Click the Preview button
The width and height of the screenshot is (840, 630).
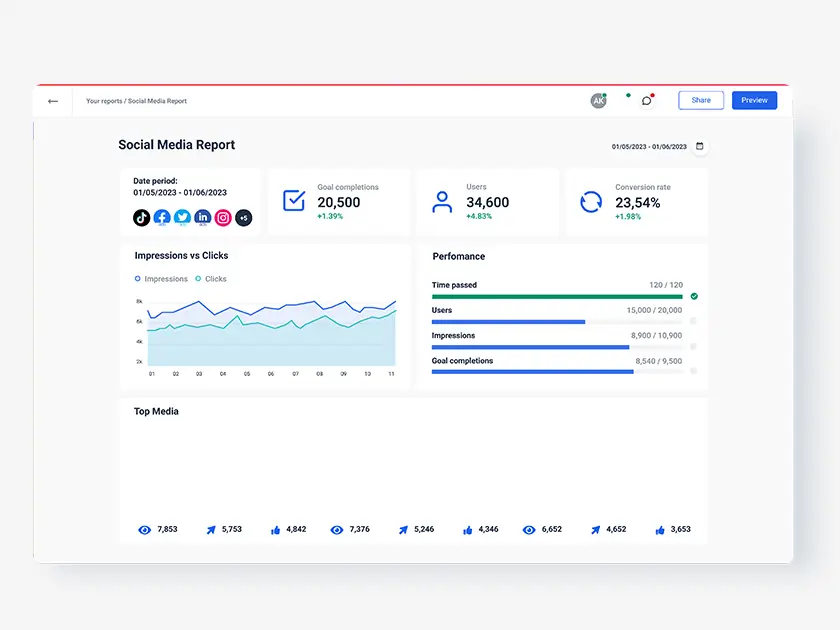754,100
